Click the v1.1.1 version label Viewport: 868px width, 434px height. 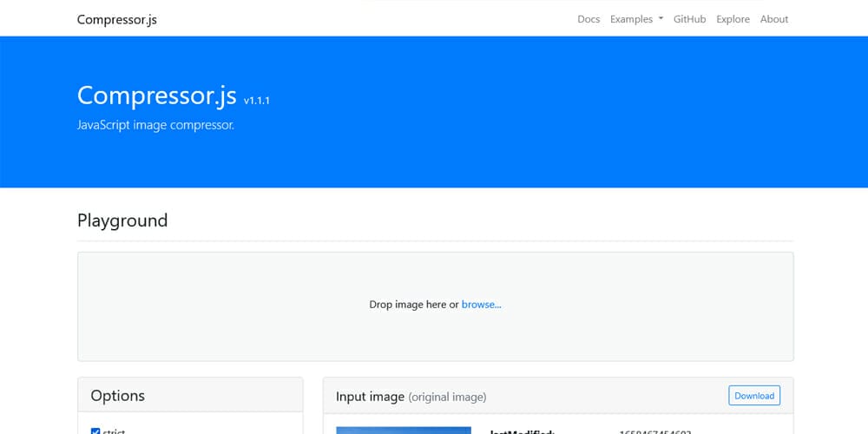(x=257, y=102)
